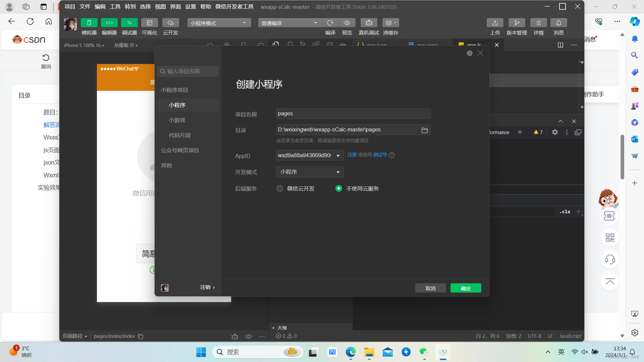Select the 微信云开发 radio option
This screenshot has height=362, width=644.
coord(280,188)
